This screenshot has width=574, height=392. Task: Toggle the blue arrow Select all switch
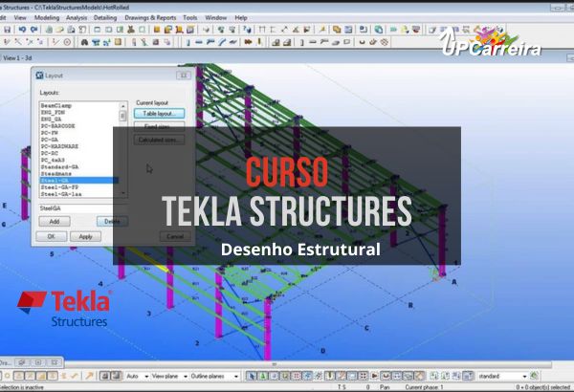pyautogui.click(x=251, y=376)
